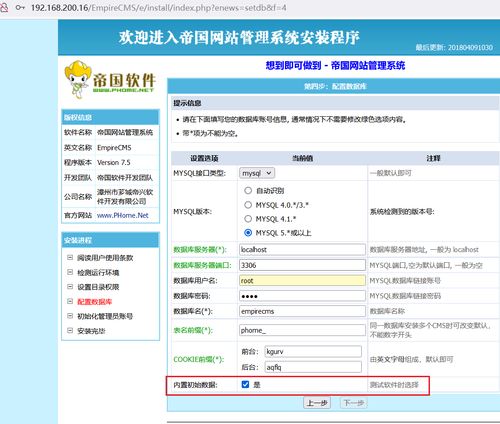Select the MYSQL 5.*或以上 radio option
The height and width of the screenshot is (424, 500).
[x=248, y=233]
